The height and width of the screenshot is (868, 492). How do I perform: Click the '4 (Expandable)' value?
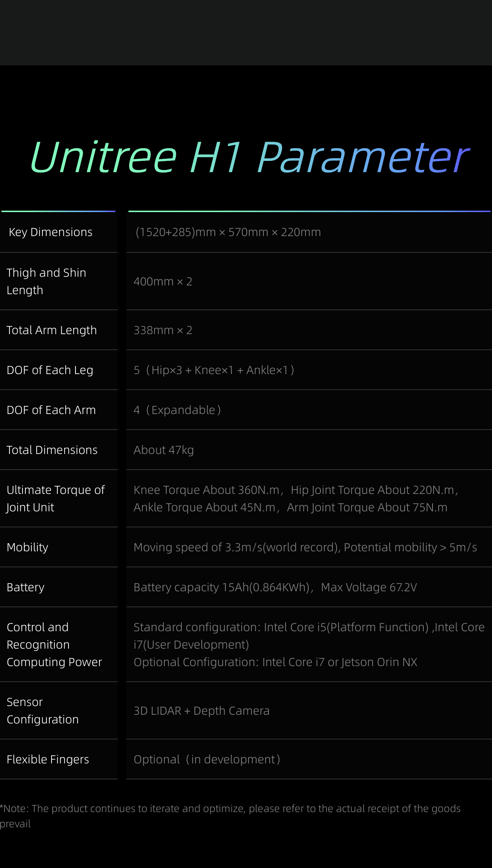177,410
